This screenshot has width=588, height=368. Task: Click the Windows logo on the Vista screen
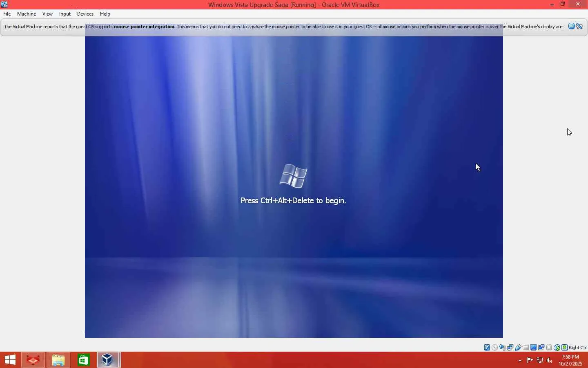(x=294, y=176)
